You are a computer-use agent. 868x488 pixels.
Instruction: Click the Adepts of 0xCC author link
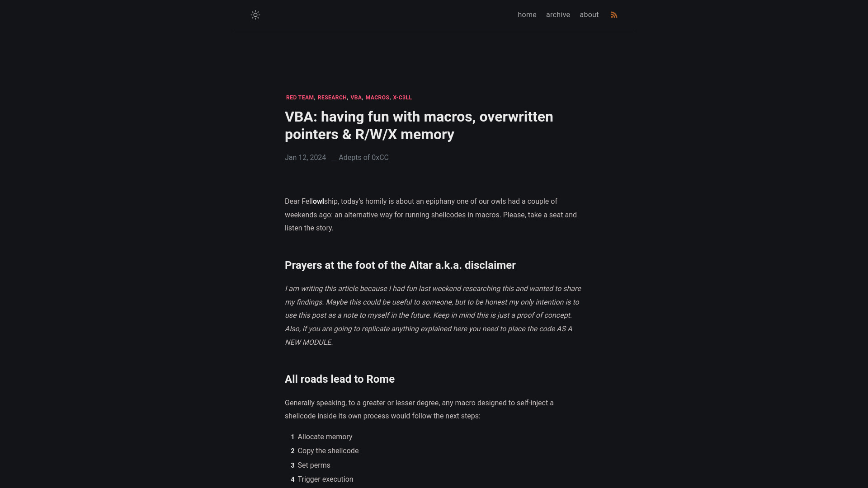pos(363,157)
